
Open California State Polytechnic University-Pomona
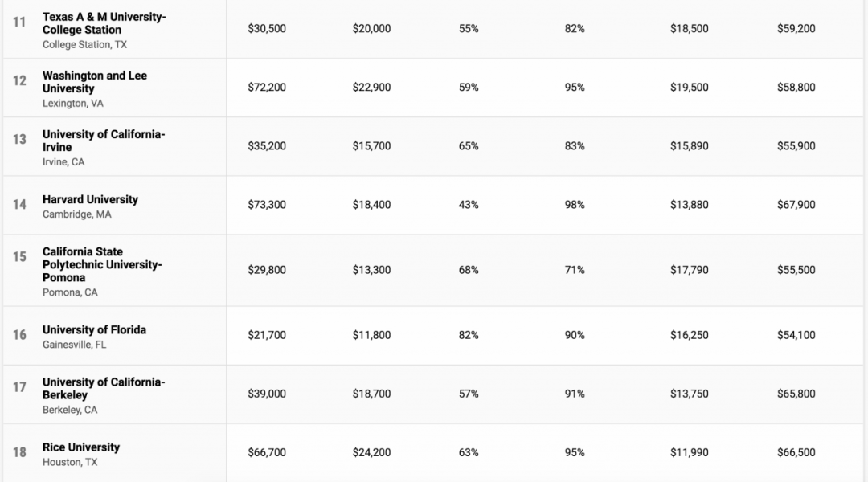coord(102,264)
